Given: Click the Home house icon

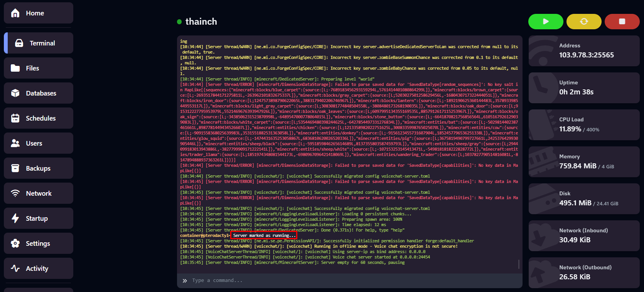Looking at the screenshot, I should pyautogui.click(x=15, y=13).
